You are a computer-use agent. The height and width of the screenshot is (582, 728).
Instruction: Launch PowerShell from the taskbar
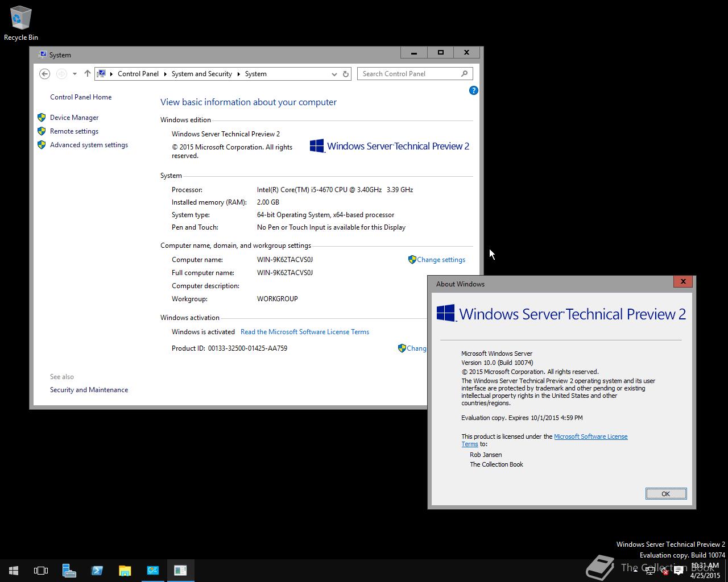pyautogui.click(x=97, y=571)
